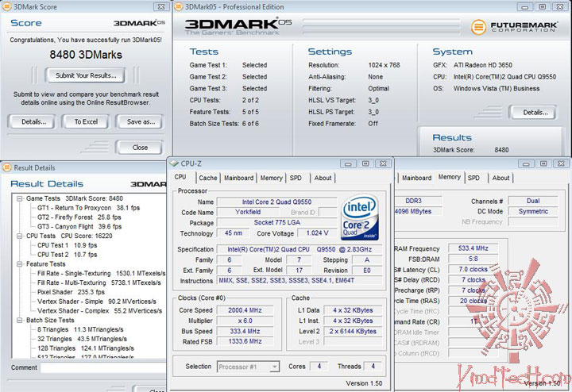Click the Comment input field
The image size is (572, 392).
point(103,367)
